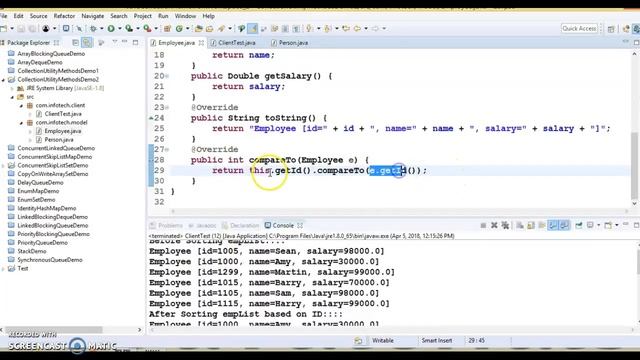Viewport: 640px width, 360px height.
Task: Toggle Show Console on standard error change
Action: [x=564, y=225]
